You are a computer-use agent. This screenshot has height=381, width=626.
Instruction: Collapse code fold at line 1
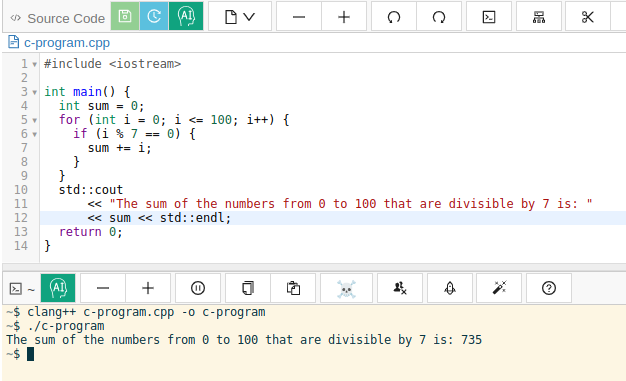pyautogui.click(x=35, y=64)
